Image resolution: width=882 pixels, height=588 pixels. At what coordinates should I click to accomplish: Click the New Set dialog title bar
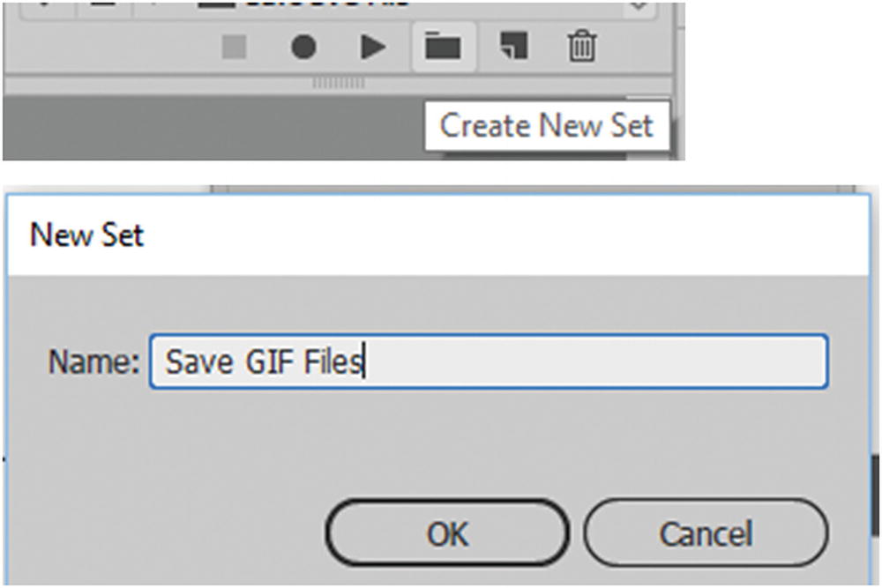click(x=86, y=235)
